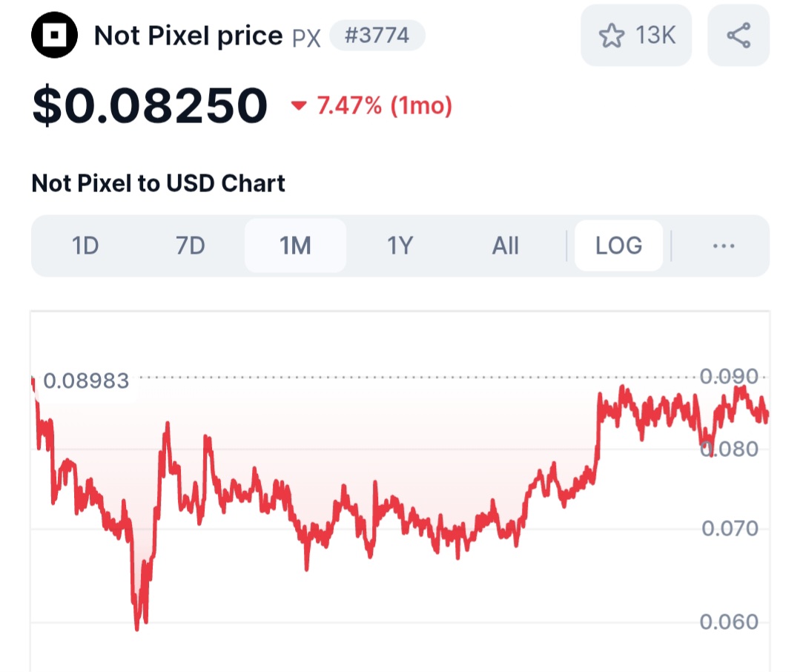800x672 pixels.
Task: Open the three-dots more options menu
Action: 723,246
